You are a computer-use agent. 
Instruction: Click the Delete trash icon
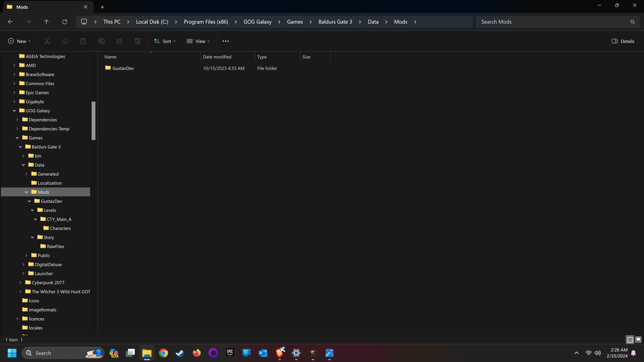[137, 41]
